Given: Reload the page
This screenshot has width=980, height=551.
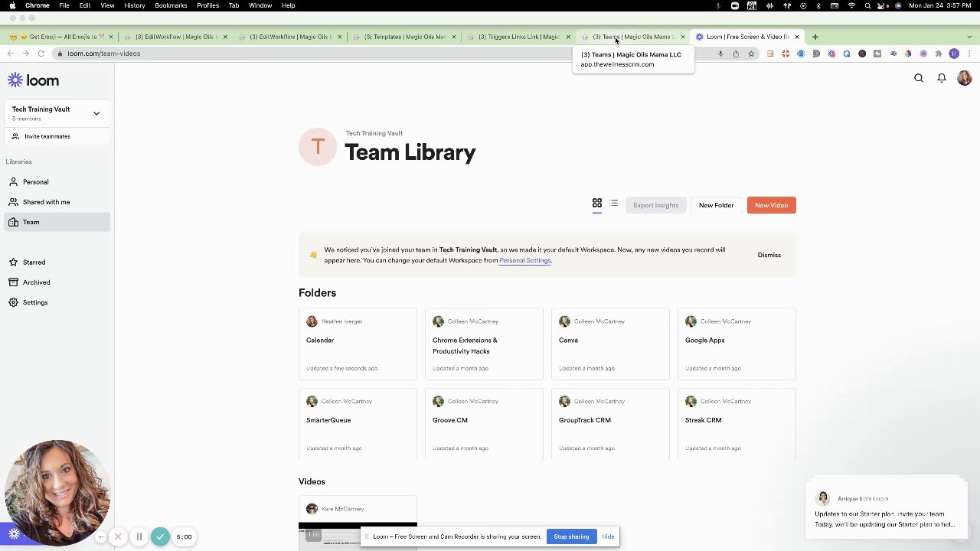Looking at the screenshot, I should 41,54.
